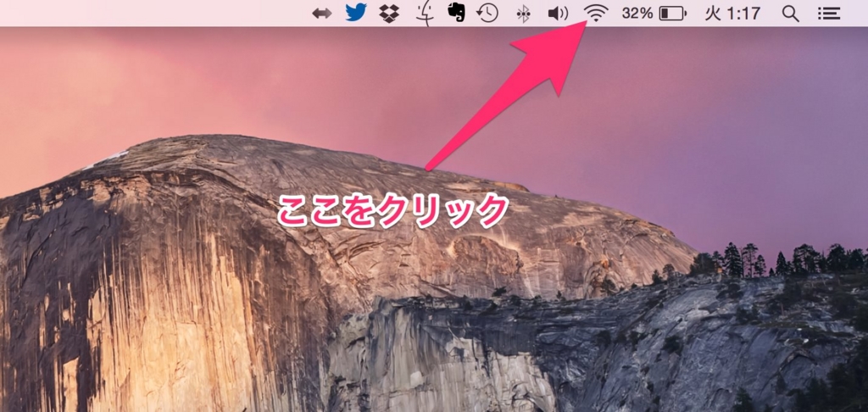
Task: Open the Wi-Fi menu bar icon
Action: click(596, 13)
